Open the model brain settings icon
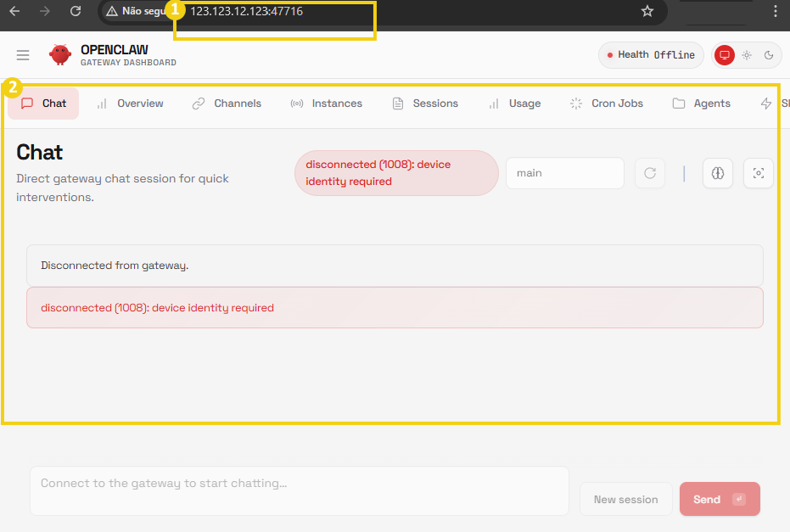 coord(718,173)
